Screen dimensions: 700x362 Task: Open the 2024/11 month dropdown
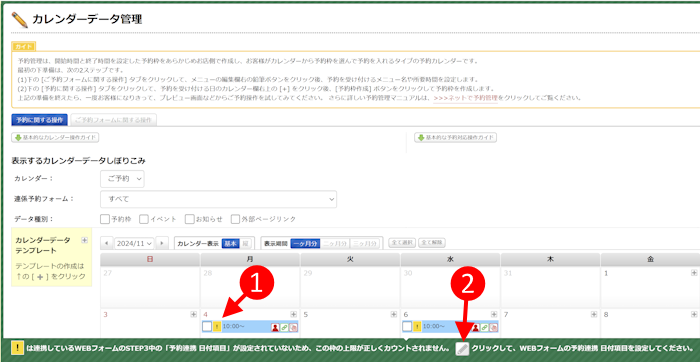tap(134, 243)
